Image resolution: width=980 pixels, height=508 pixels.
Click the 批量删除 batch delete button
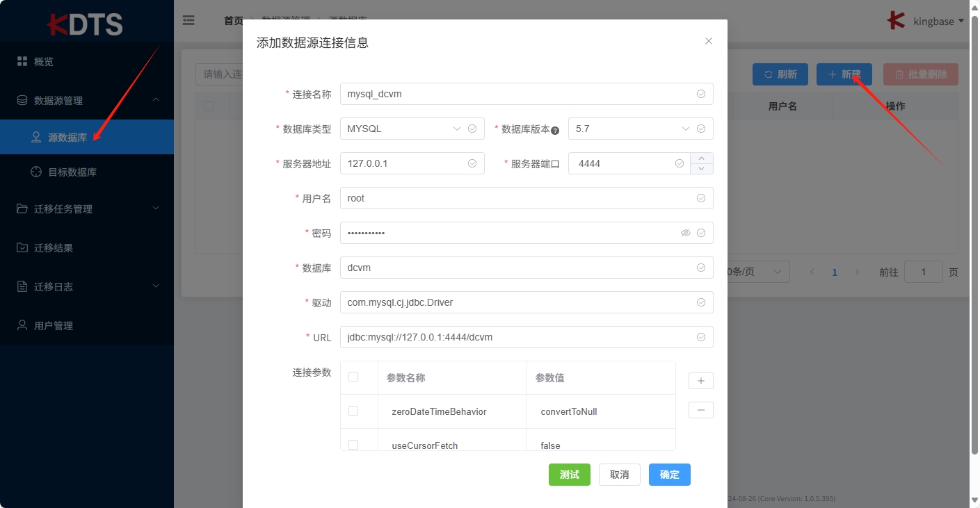click(921, 74)
